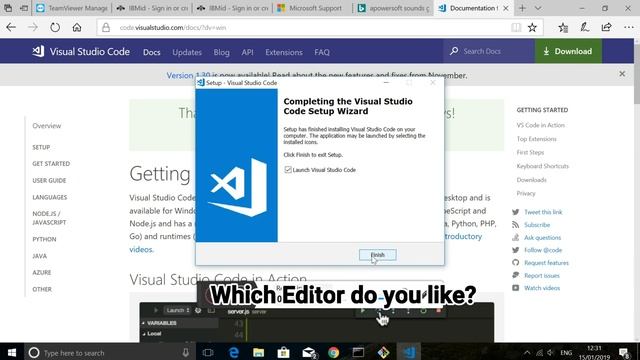Expand AZURE section in sidebar

click(42, 272)
